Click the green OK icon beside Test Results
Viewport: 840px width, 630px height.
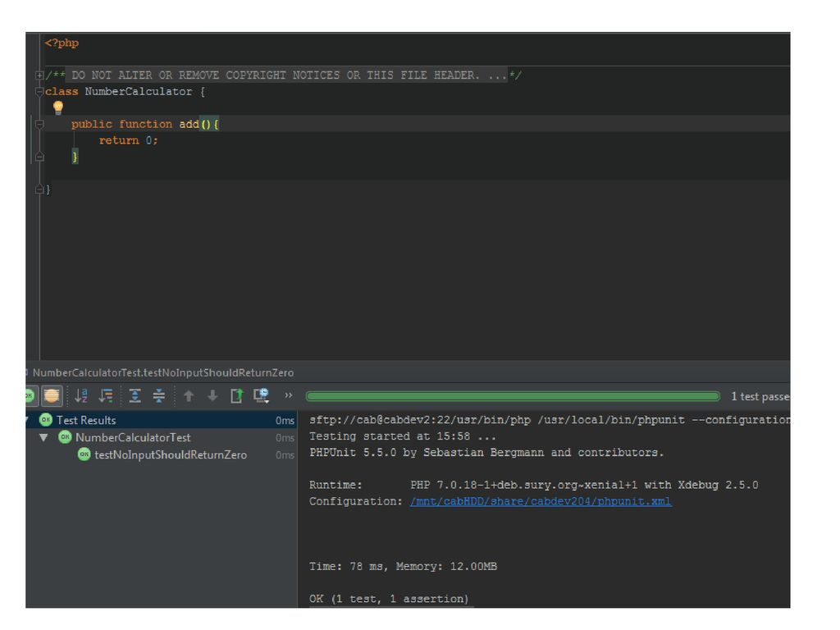(46, 420)
